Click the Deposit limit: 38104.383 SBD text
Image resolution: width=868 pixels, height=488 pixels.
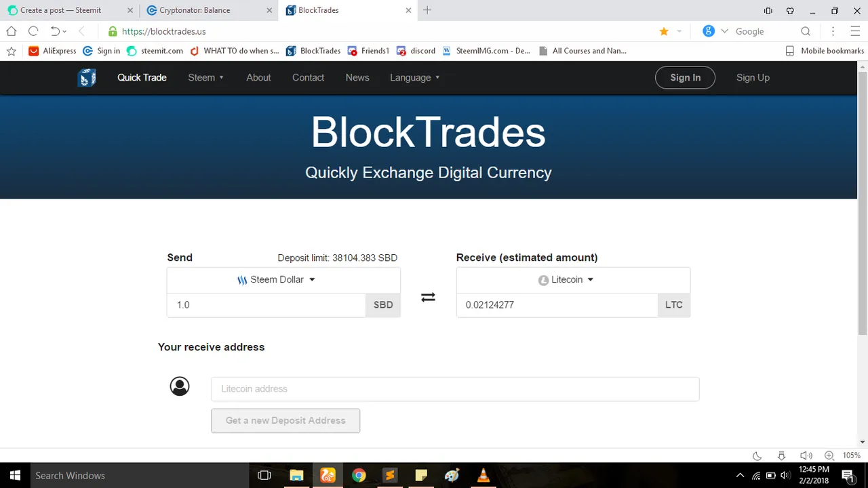pyautogui.click(x=338, y=258)
